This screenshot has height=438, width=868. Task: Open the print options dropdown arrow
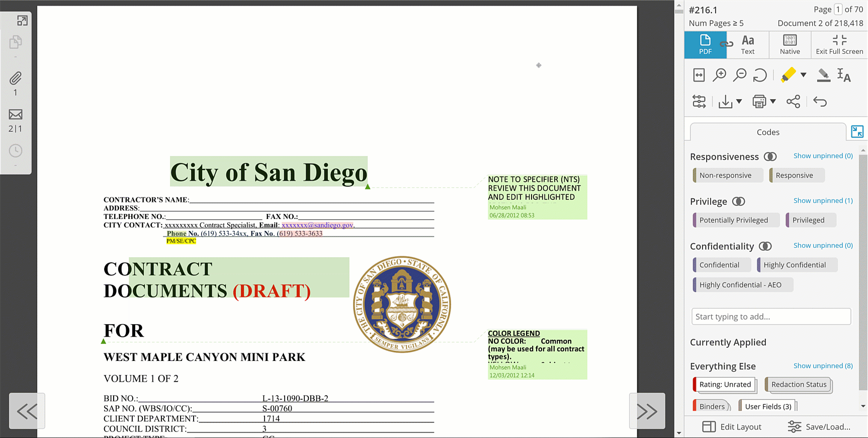point(773,101)
